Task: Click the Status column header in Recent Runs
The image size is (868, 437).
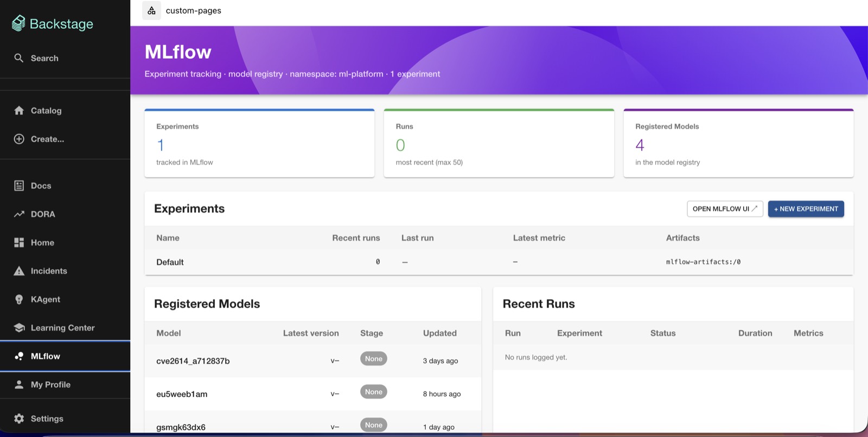Action: click(663, 333)
